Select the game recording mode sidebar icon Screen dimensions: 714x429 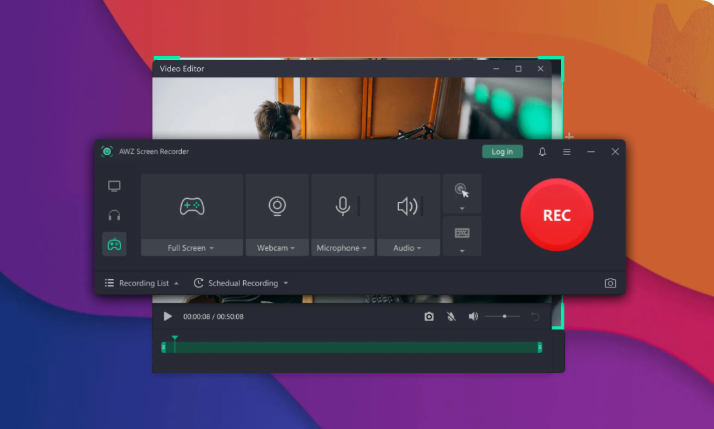pyautogui.click(x=114, y=245)
